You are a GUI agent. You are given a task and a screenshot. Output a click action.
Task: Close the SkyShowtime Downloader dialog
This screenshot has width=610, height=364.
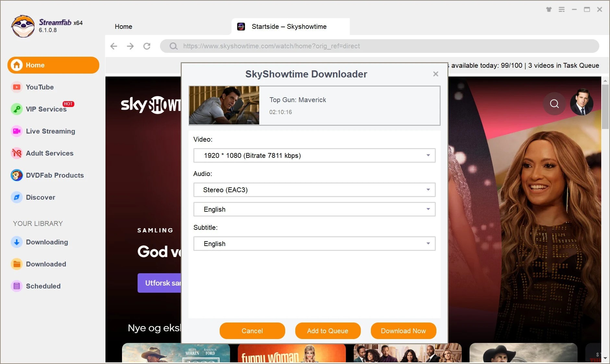(435, 74)
